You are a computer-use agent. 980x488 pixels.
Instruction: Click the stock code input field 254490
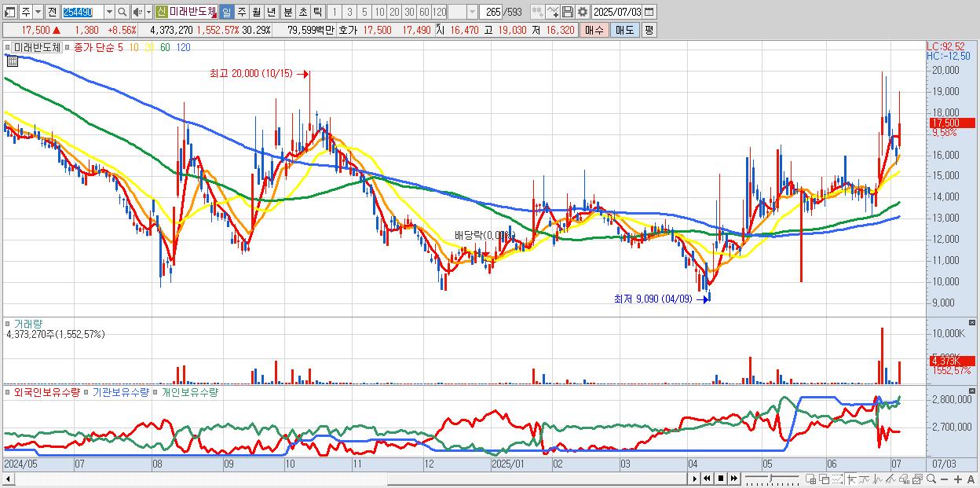click(x=82, y=12)
